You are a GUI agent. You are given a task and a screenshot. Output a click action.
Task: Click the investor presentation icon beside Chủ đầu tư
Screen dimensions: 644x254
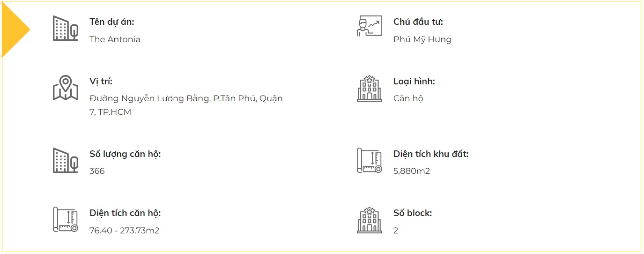[369, 26]
